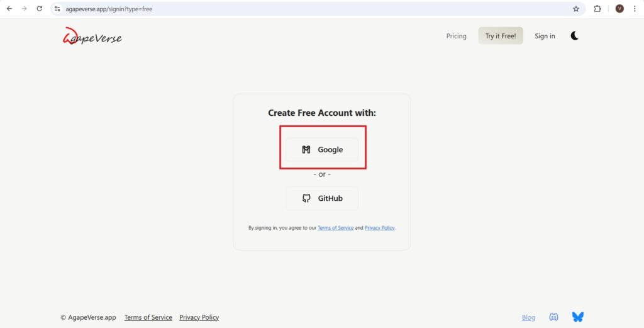Image resolution: width=644 pixels, height=328 pixels.
Task: Open the Pricing page
Action: [457, 36]
